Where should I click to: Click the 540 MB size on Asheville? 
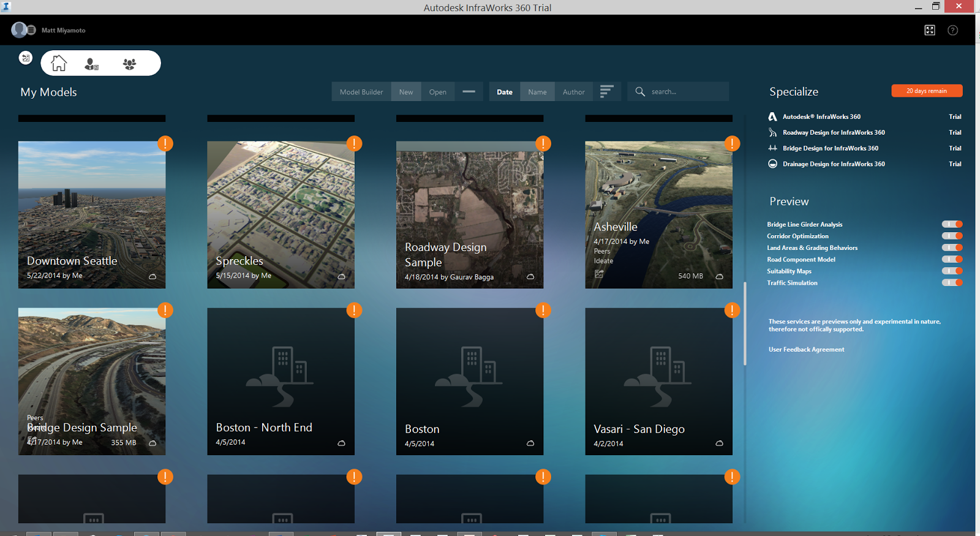[690, 276]
